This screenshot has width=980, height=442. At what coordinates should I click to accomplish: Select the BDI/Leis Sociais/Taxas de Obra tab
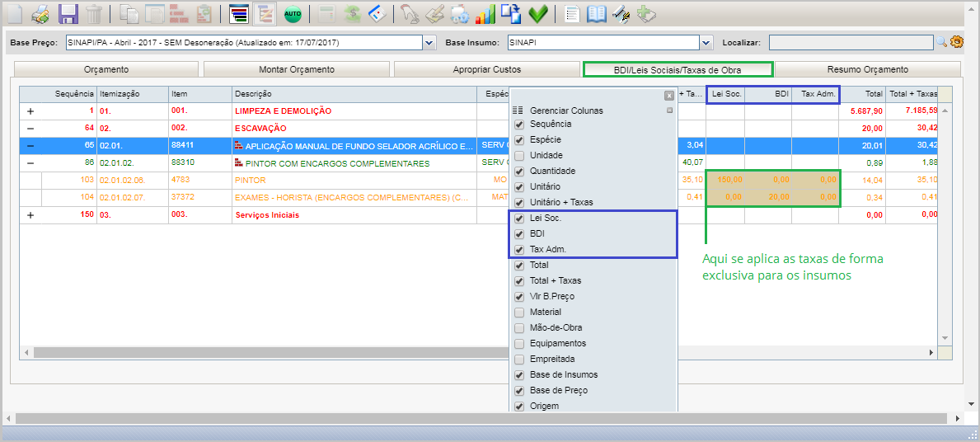(678, 69)
